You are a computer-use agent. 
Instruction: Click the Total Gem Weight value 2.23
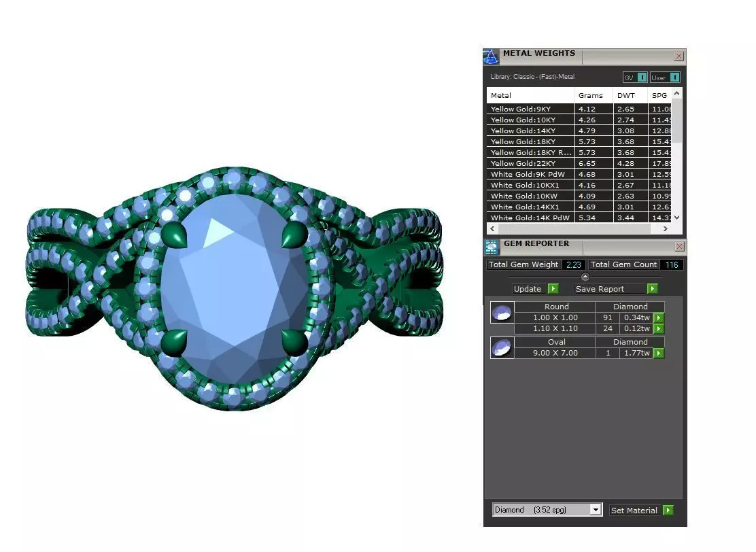click(574, 264)
